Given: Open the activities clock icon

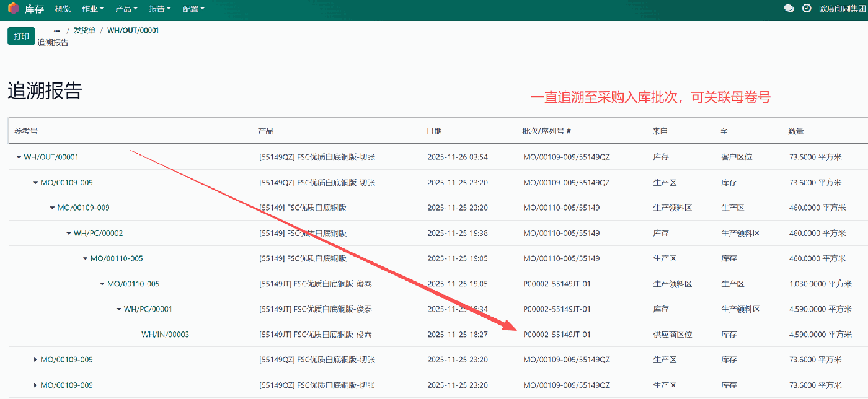Looking at the screenshot, I should (806, 8).
